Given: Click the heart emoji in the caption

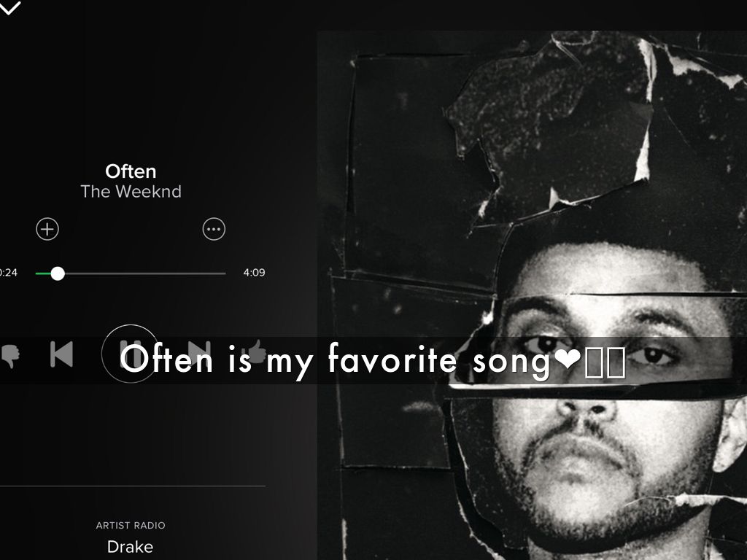Looking at the screenshot, I should click(568, 359).
